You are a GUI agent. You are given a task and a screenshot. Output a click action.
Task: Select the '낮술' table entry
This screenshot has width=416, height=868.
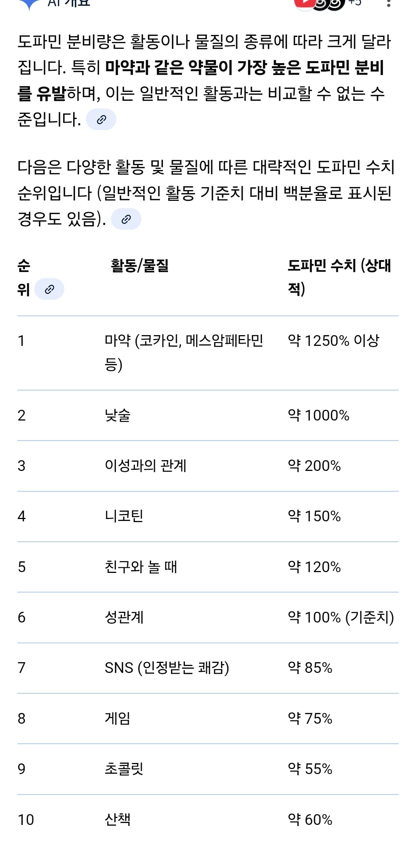tap(117, 416)
